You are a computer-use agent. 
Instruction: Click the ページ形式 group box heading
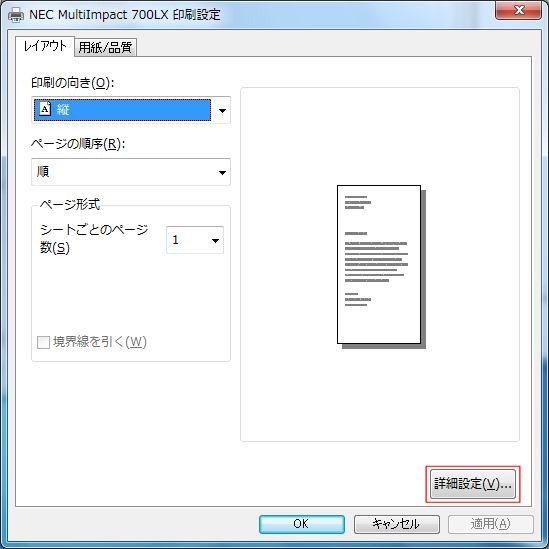[x=70, y=204]
